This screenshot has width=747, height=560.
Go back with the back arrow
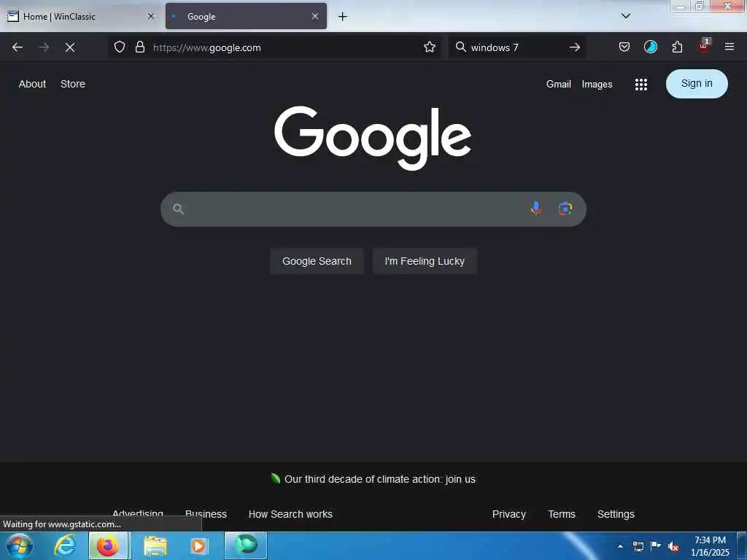coord(18,47)
